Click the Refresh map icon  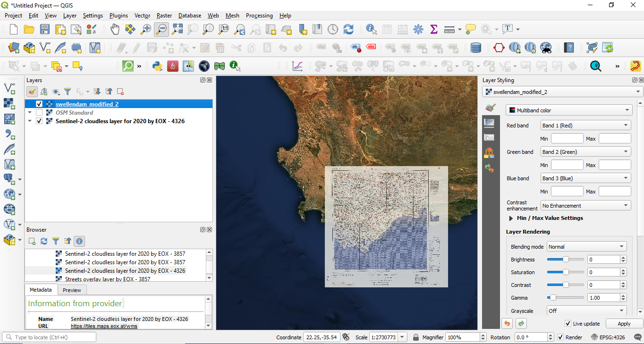tap(348, 29)
